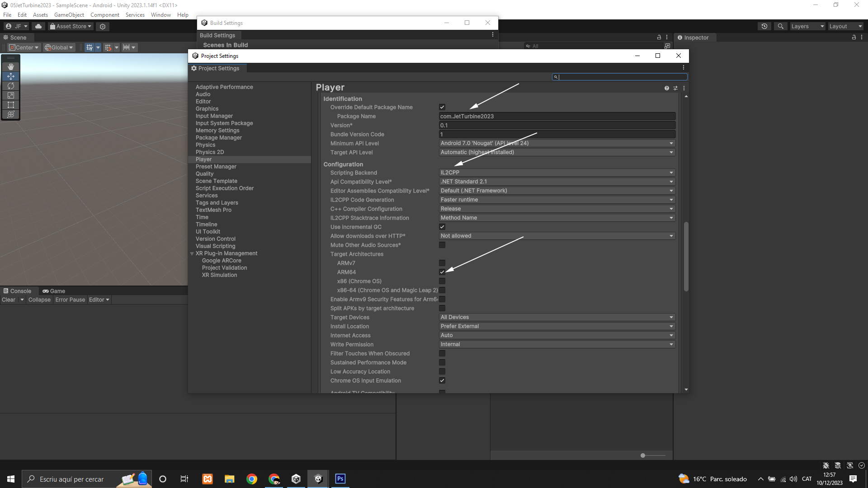Click the Package Name input field
This screenshot has height=488, width=868.
pos(557,116)
